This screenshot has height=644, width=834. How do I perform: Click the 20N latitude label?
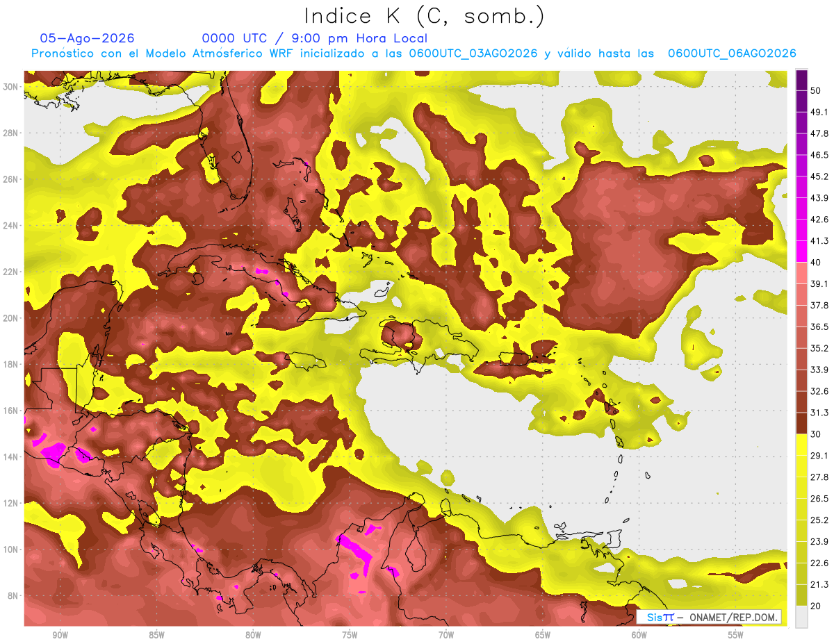click(x=11, y=317)
